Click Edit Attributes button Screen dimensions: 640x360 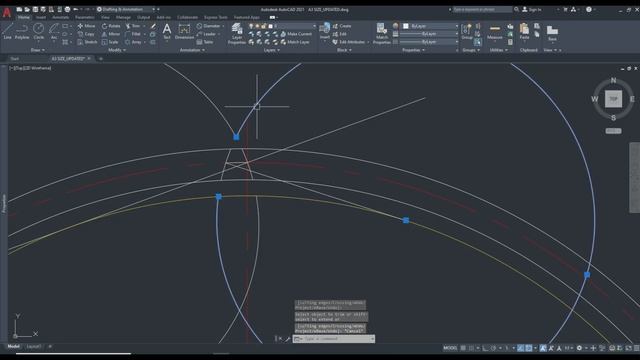tap(349, 42)
